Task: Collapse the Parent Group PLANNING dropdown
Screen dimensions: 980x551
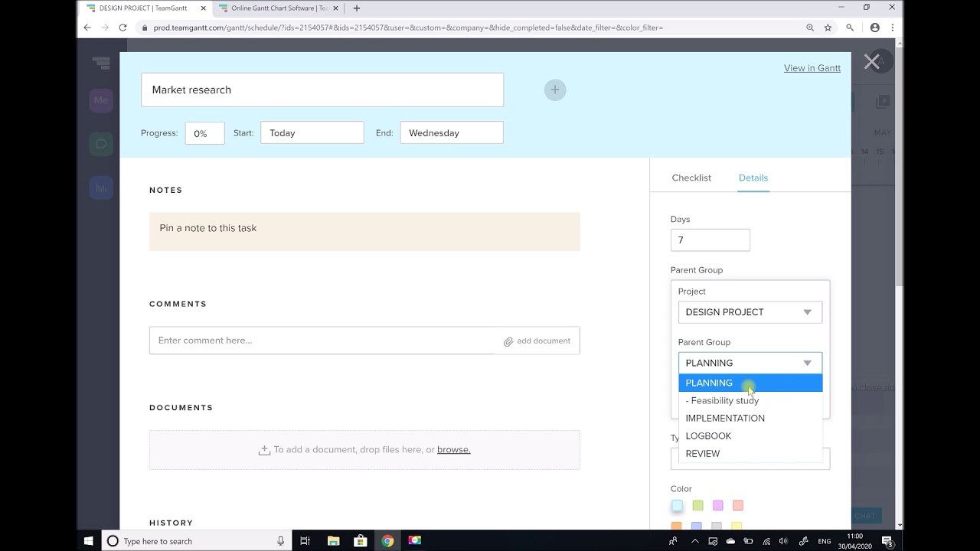Action: pyautogui.click(x=750, y=363)
